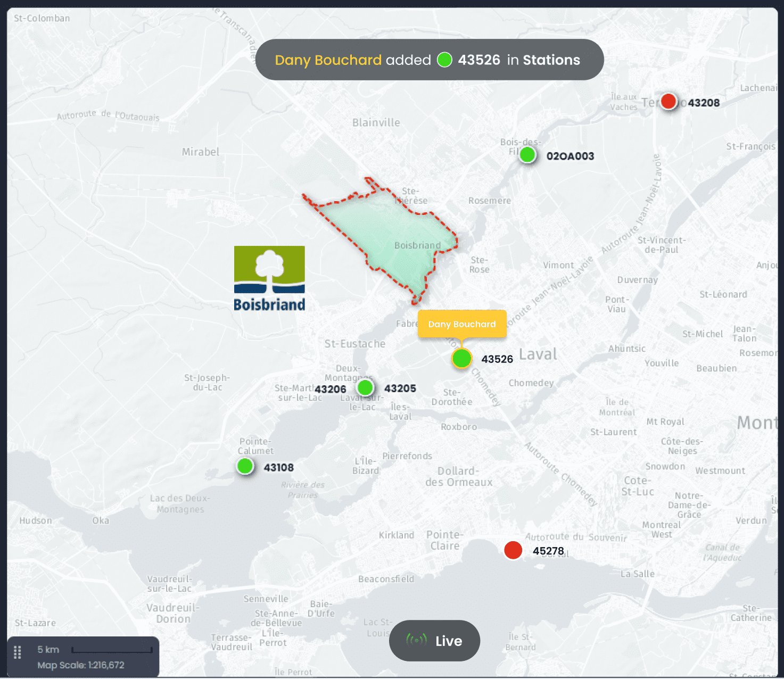Click the St-Colomban map label
The width and height of the screenshot is (784, 679).
tap(42, 18)
